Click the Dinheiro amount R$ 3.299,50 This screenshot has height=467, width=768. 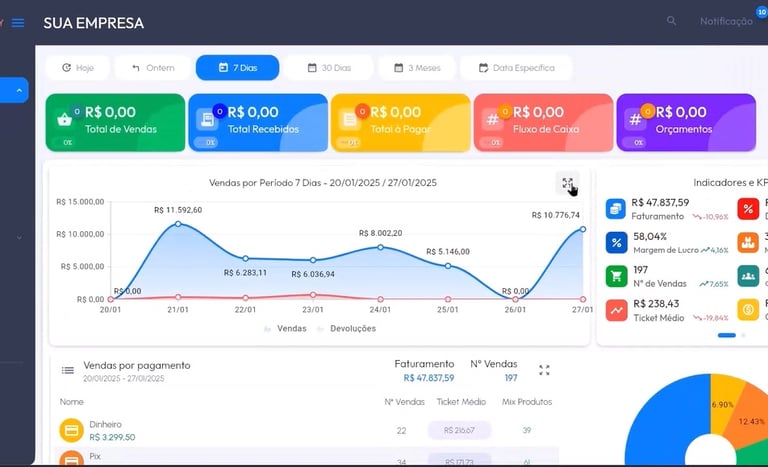(x=112, y=437)
